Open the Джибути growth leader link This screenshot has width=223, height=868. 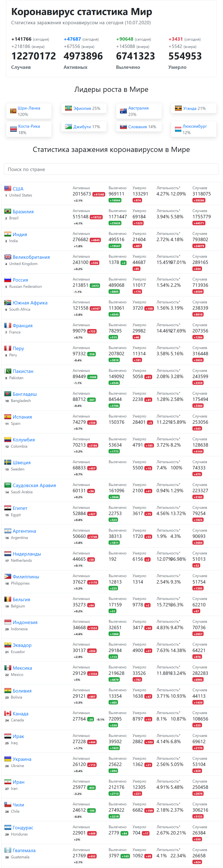(x=82, y=127)
